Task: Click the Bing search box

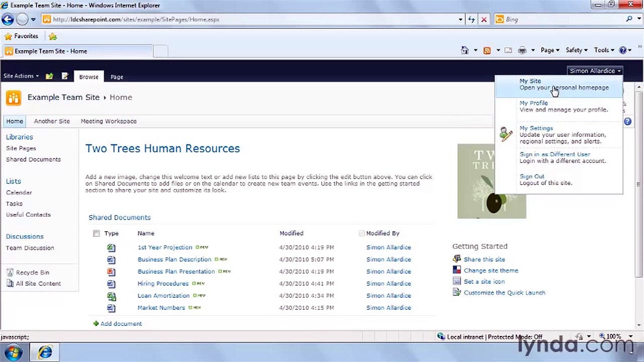Action: click(x=559, y=19)
